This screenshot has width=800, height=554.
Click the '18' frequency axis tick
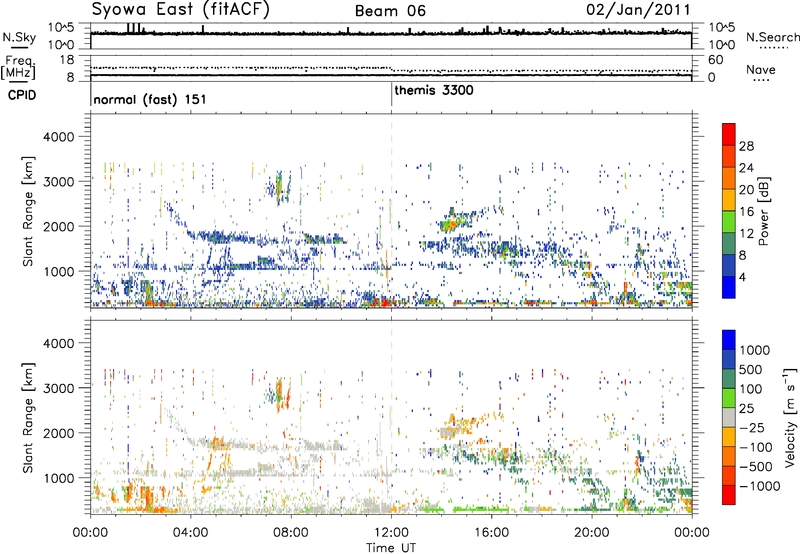coord(67,60)
